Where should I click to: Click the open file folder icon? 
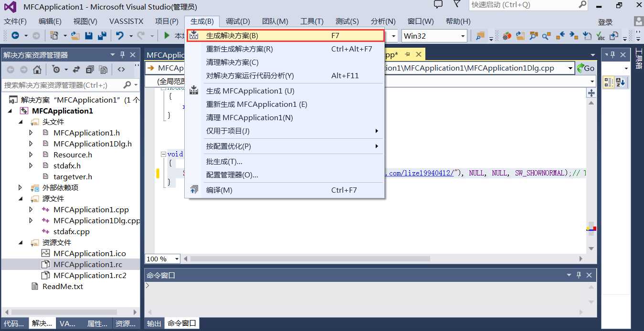pyautogui.click(x=75, y=36)
